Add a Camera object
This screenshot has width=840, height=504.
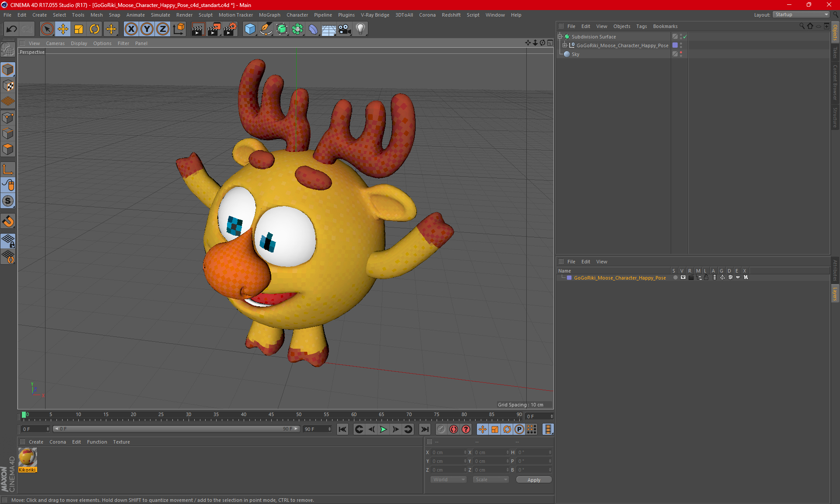click(x=345, y=29)
